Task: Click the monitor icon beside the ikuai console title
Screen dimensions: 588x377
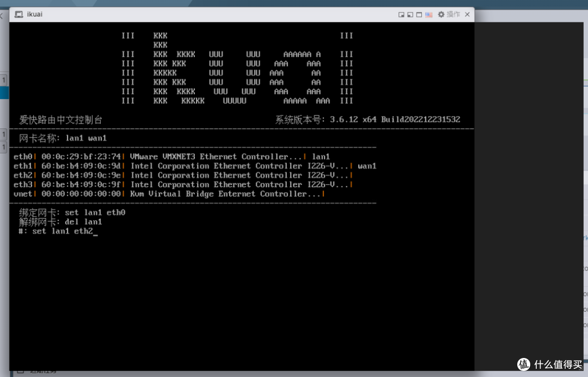Action: [x=18, y=14]
